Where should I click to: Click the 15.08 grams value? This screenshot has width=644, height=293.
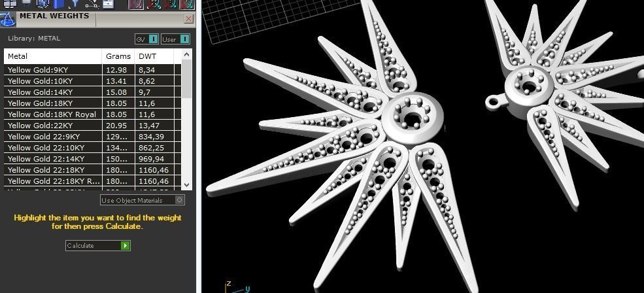116,92
